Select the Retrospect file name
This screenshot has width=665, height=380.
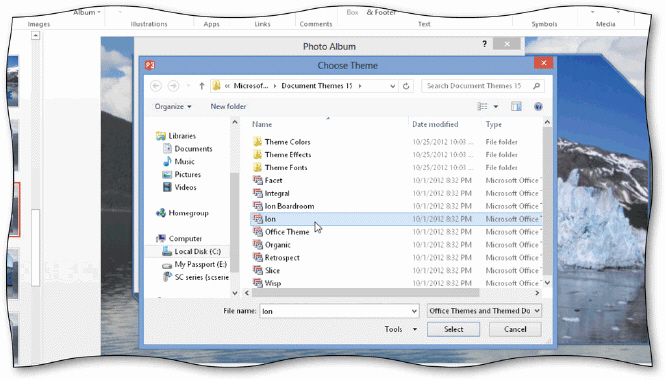pos(282,257)
